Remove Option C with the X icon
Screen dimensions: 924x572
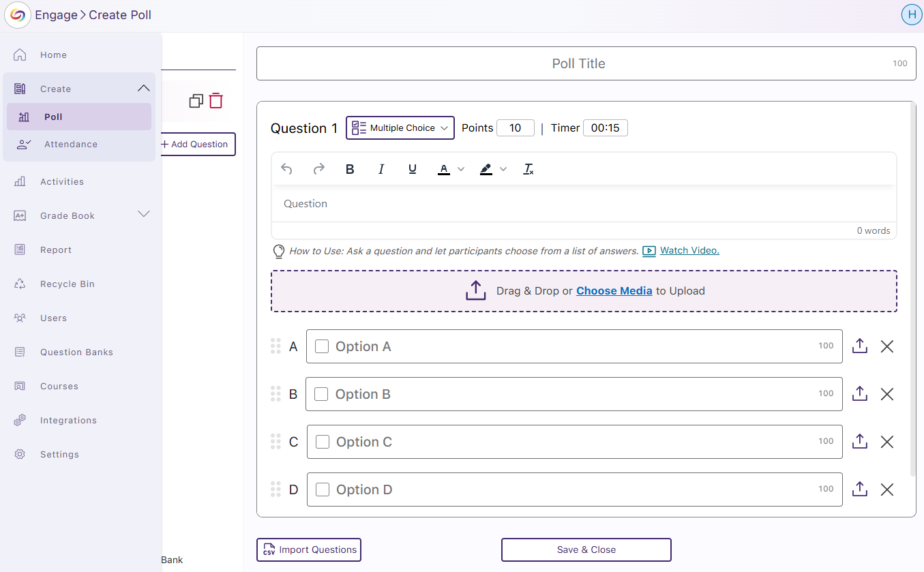tap(886, 442)
